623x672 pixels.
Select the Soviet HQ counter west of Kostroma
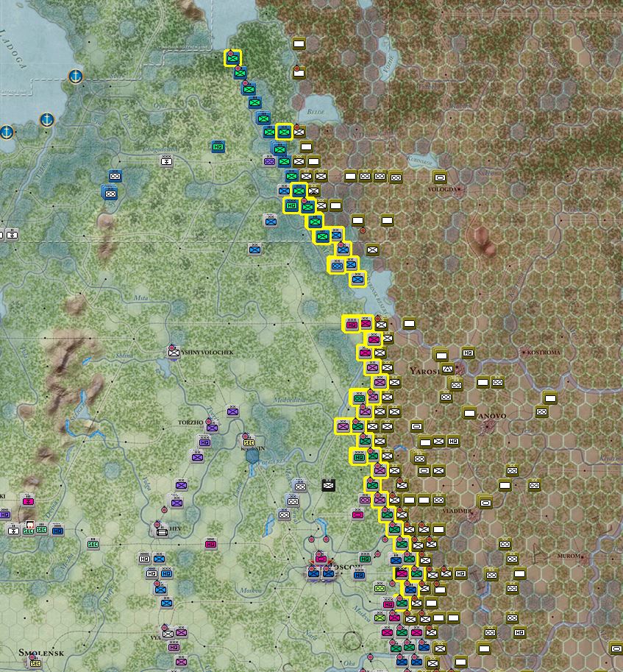(468, 353)
